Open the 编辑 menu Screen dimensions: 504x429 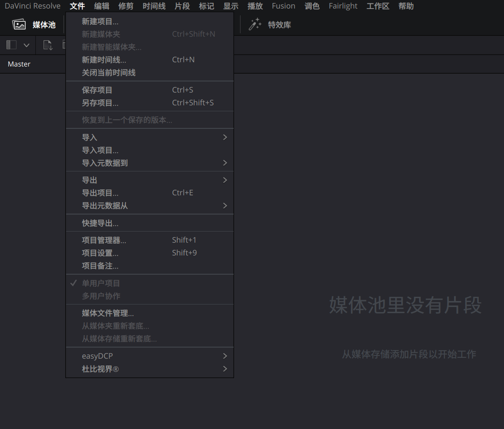coord(101,6)
